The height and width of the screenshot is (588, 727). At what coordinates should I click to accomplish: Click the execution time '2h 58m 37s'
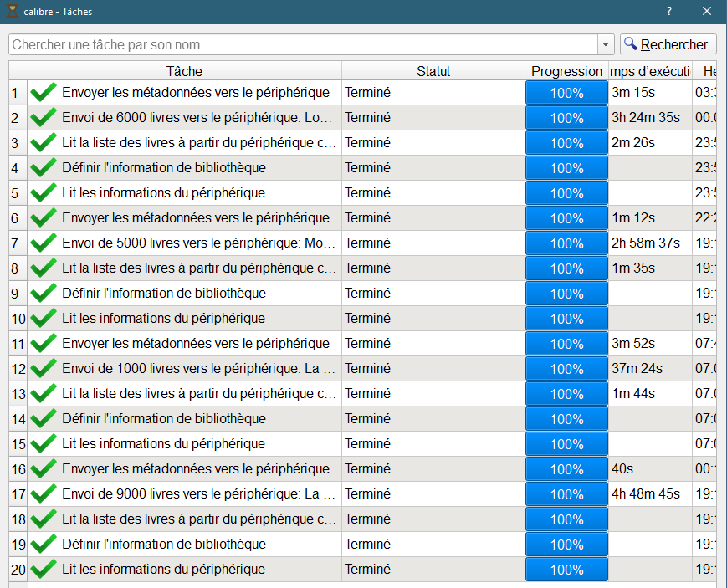pyautogui.click(x=645, y=243)
